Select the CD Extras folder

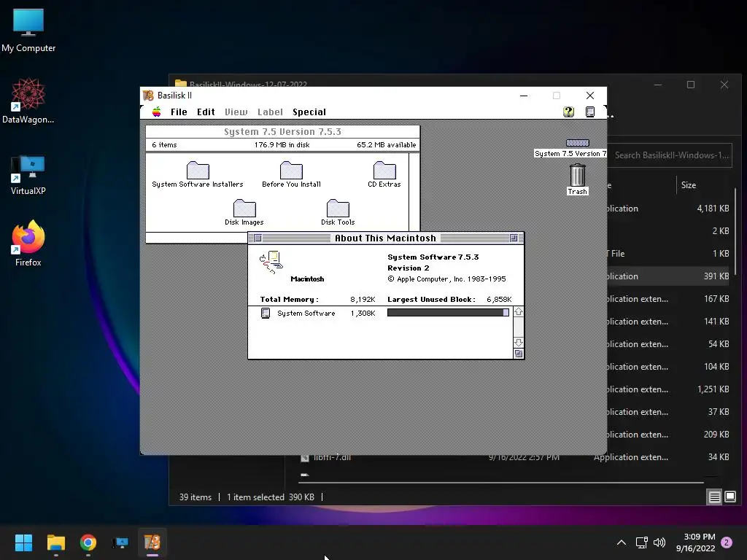pos(384,174)
